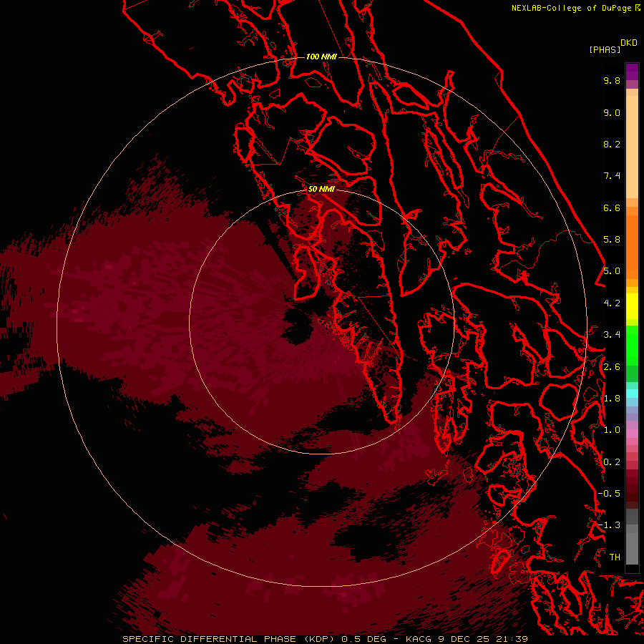The width and height of the screenshot is (644, 644).
Task: Click the 9.8 color scale value
Action: tap(612, 80)
